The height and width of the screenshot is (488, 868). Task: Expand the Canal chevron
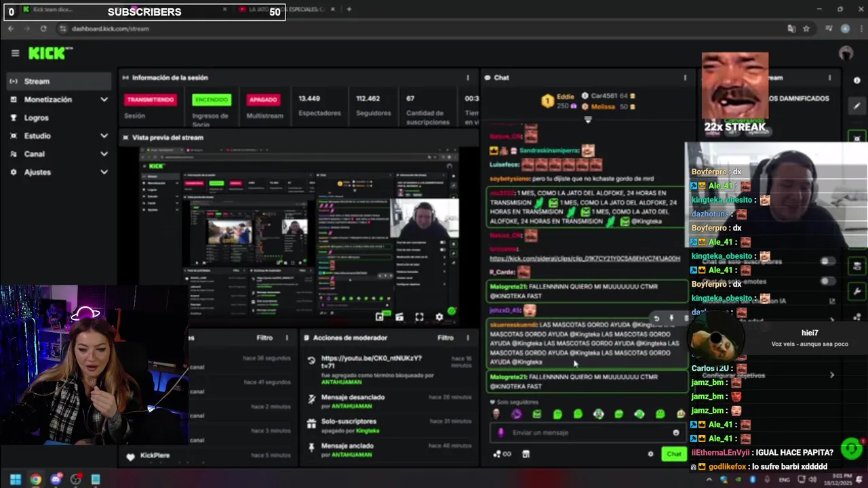pyautogui.click(x=104, y=155)
